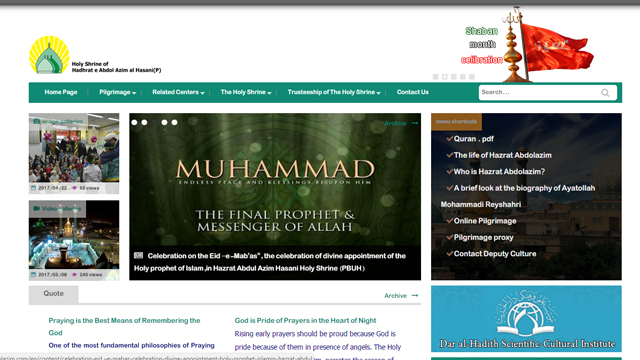This screenshot has width=640, height=360.
Task: Click the checkmark icon beside Quran . pdf
Action: click(x=449, y=138)
